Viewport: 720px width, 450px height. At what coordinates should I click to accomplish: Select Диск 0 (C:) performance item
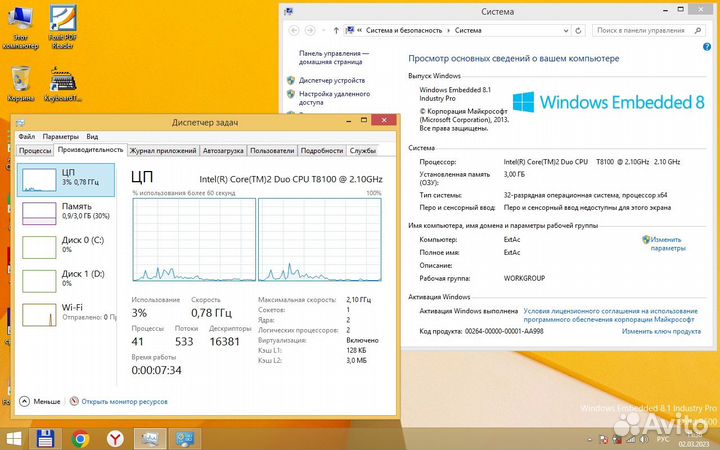click(x=66, y=247)
